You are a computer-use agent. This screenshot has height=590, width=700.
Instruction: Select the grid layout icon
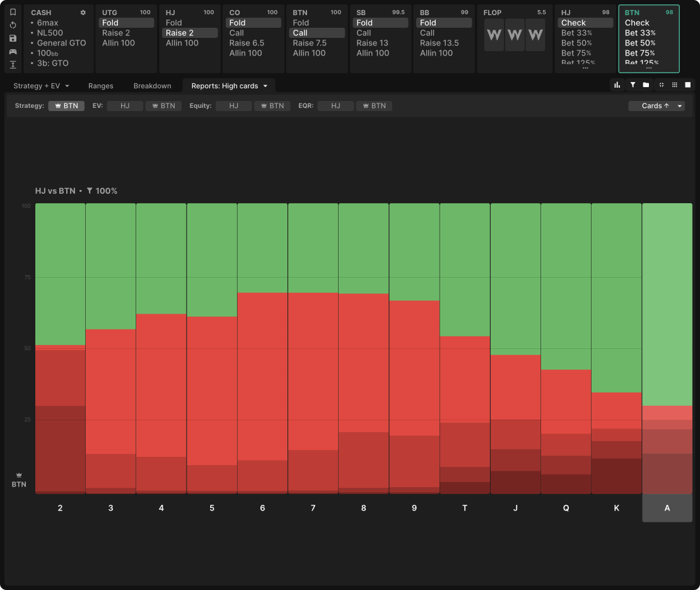coord(674,85)
